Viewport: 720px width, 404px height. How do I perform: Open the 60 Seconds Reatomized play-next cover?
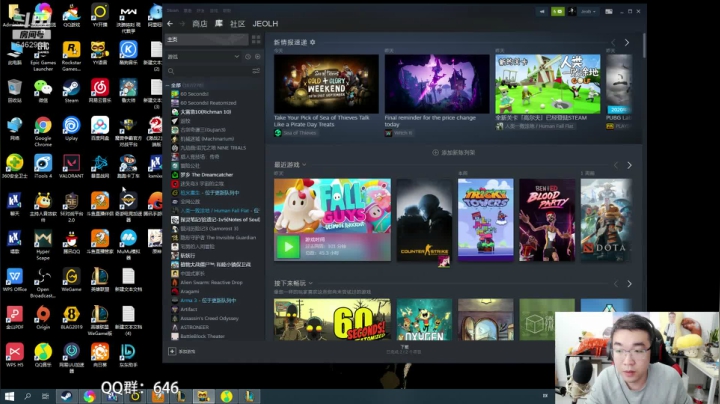coord(332,320)
